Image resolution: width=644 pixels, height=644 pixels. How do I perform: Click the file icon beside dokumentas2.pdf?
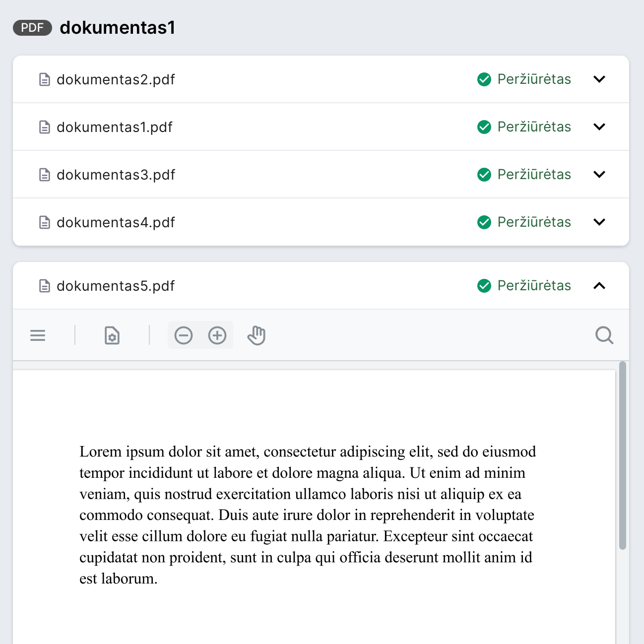[45, 79]
